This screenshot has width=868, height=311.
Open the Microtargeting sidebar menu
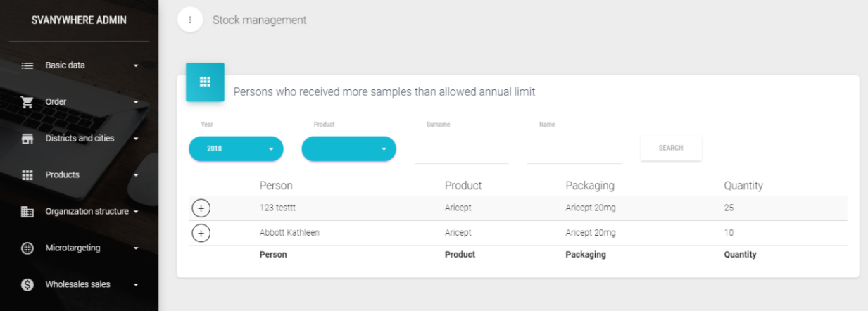[x=73, y=248]
